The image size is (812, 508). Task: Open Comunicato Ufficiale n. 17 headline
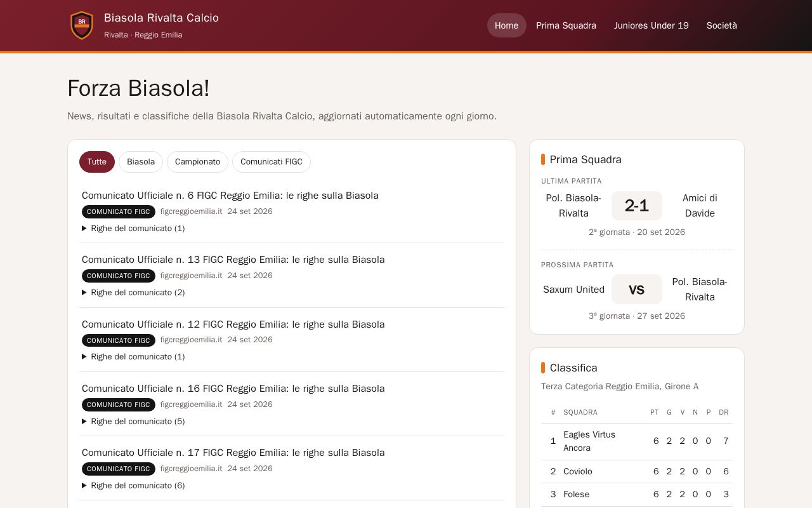pos(233,453)
